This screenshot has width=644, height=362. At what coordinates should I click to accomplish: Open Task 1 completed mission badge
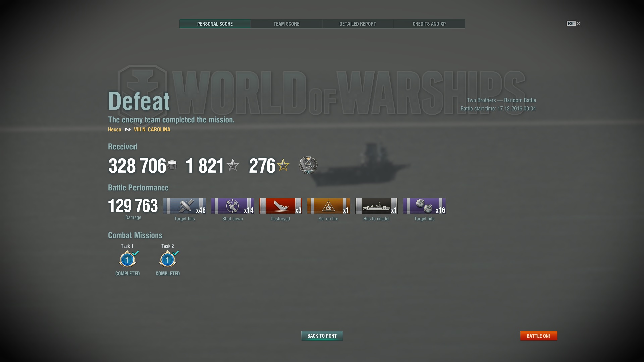pos(127,259)
